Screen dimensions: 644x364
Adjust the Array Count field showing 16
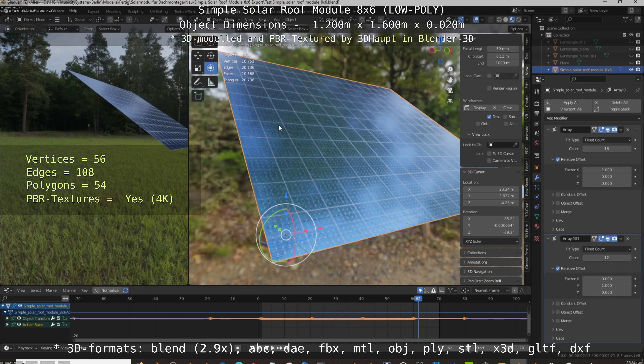pos(607,149)
